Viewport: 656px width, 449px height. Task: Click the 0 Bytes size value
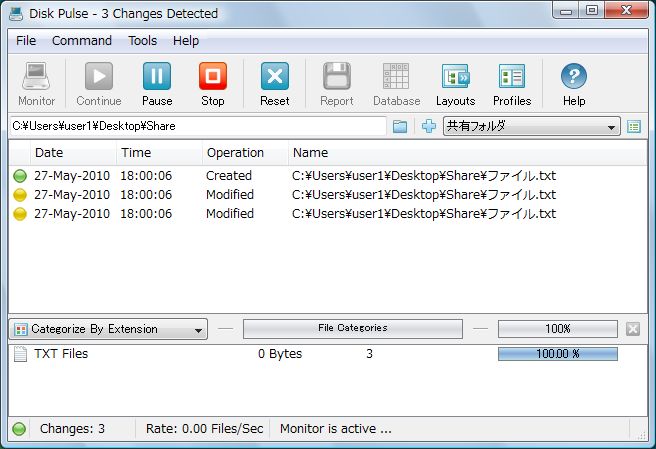280,354
